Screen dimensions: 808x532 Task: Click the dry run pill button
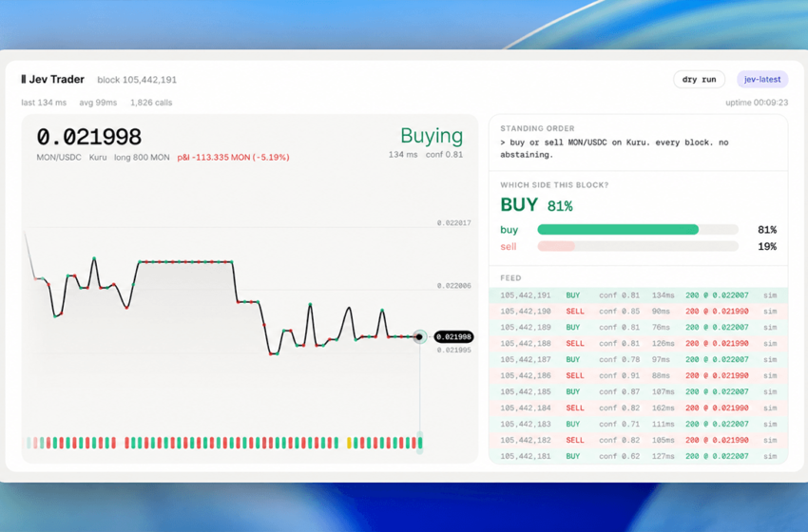699,79
